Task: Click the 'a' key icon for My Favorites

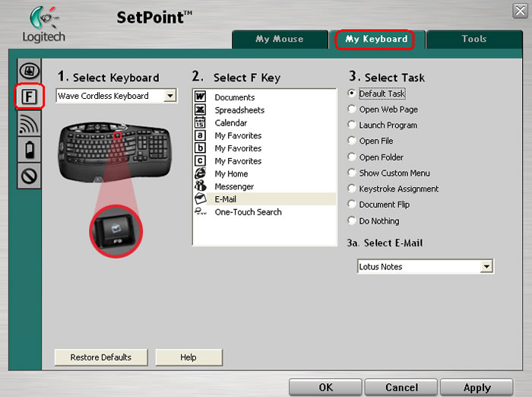Action: pos(200,135)
